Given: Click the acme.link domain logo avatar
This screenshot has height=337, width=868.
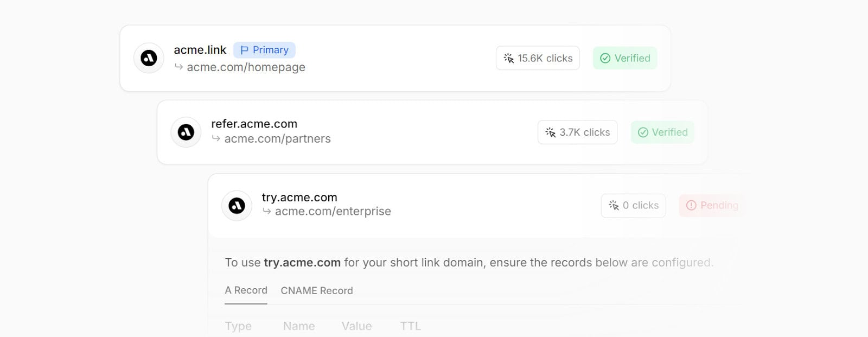Looking at the screenshot, I should [149, 58].
